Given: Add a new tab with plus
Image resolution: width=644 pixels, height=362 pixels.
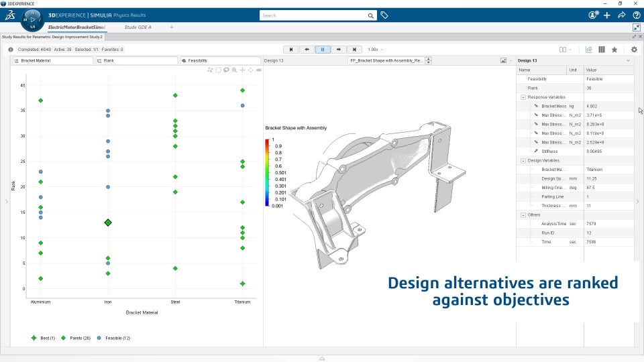Looking at the screenshot, I should coord(172,27).
